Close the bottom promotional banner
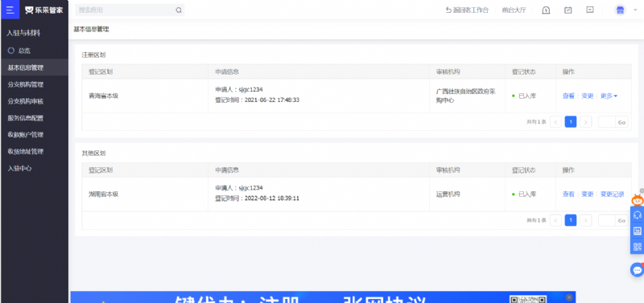 click(569, 297)
